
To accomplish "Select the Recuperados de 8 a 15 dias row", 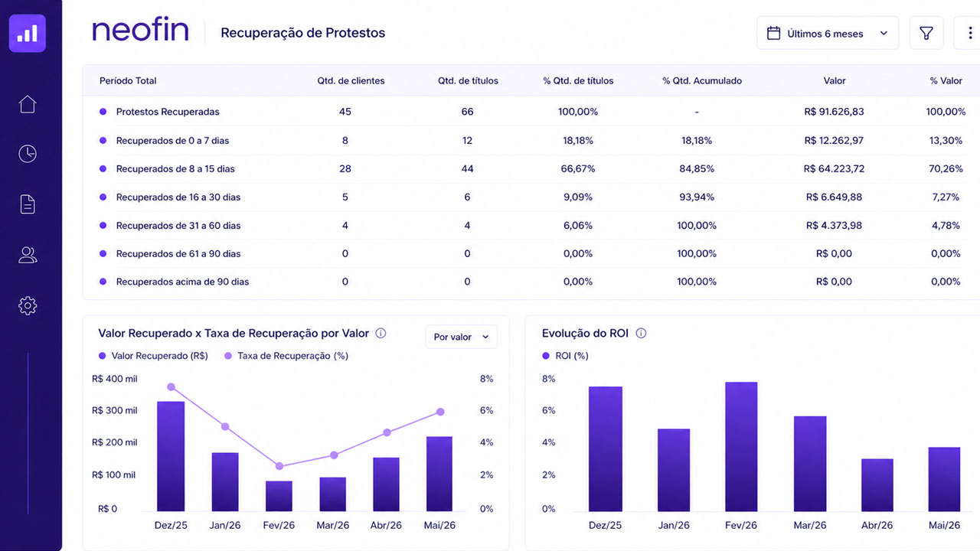I will pos(531,168).
